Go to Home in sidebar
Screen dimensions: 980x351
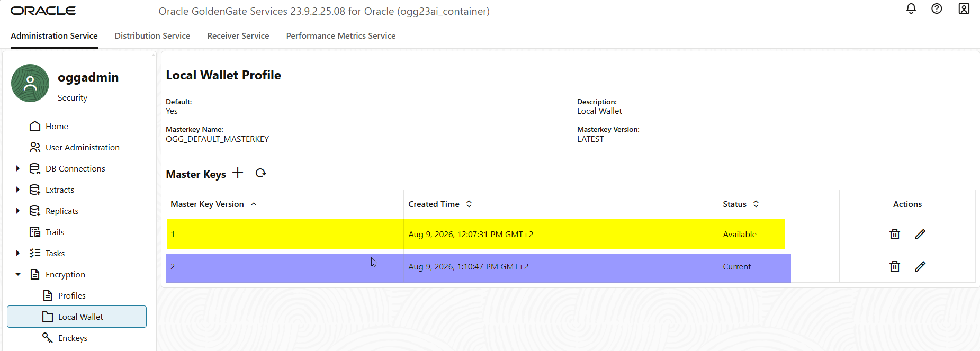pos(57,126)
